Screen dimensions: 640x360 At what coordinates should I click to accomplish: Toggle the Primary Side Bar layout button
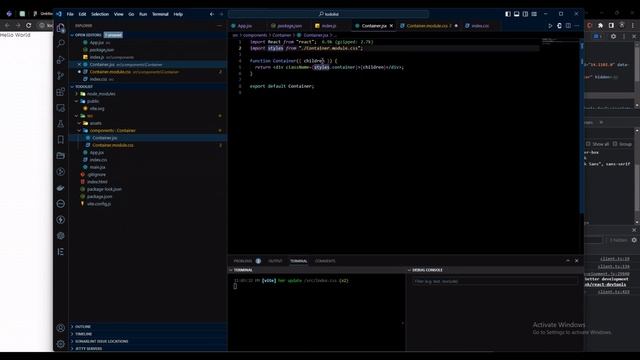coord(508,14)
